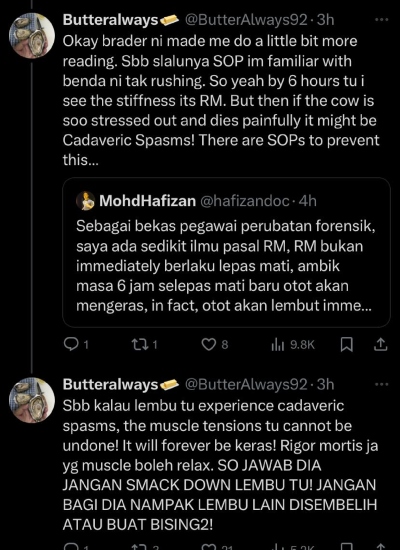This screenshot has width=400, height=550.
Task: Bookmark the first Butteralways tweet
Action: (347, 345)
